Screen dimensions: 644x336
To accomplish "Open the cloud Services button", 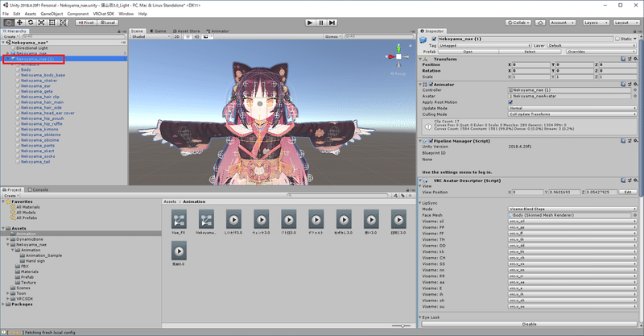I will tap(540, 23).
